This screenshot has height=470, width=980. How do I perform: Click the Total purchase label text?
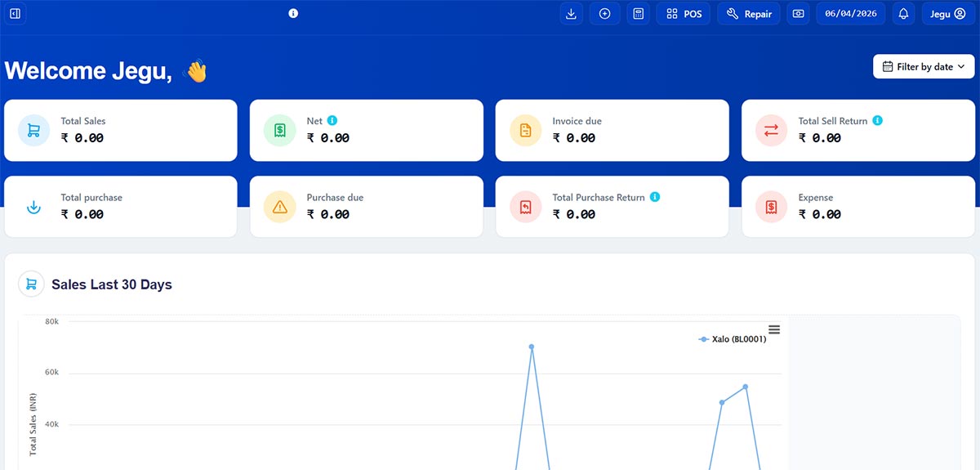click(91, 198)
